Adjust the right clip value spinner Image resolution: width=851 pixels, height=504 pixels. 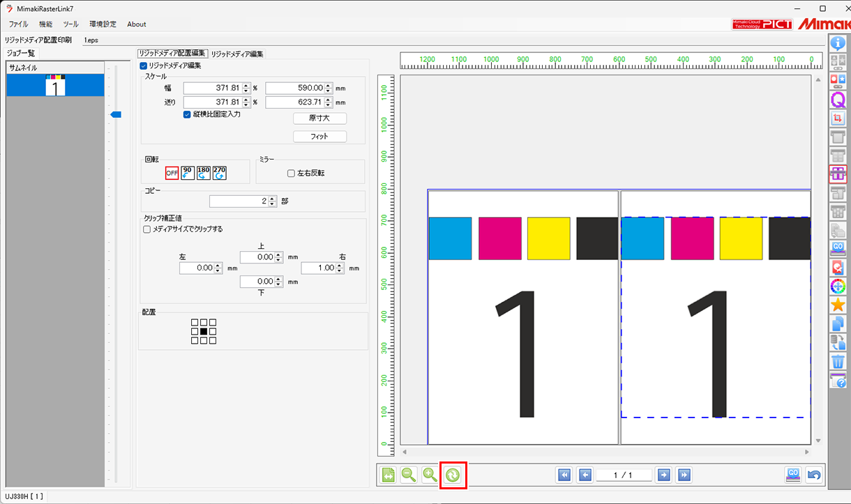pos(340,268)
